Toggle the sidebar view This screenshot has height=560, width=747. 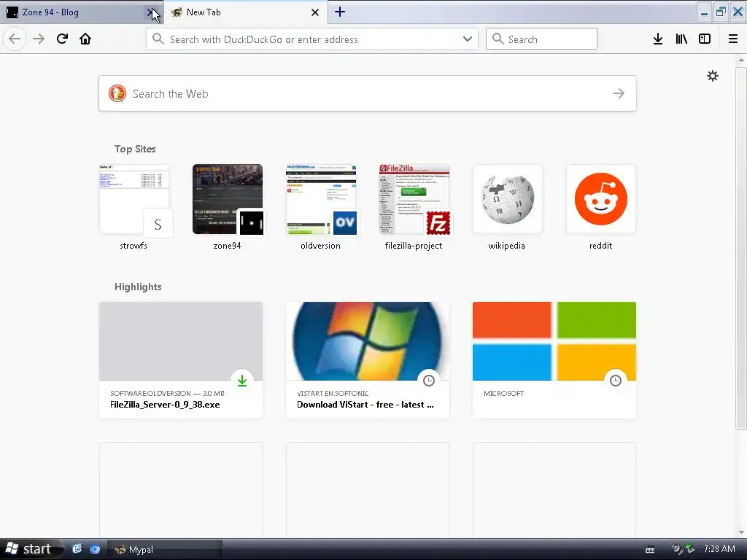pos(705,39)
